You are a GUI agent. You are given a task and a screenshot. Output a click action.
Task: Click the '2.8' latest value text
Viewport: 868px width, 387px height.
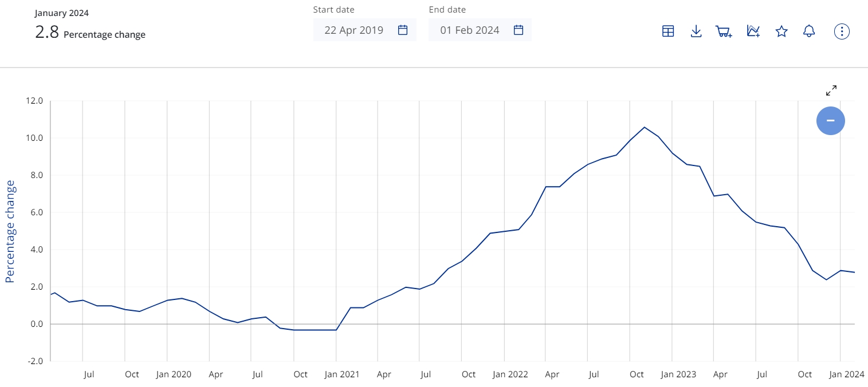[x=46, y=32]
